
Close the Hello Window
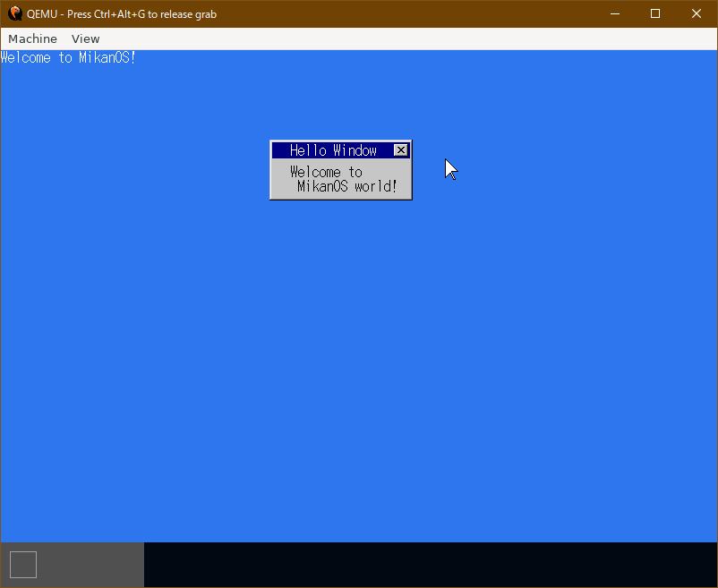pos(401,150)
